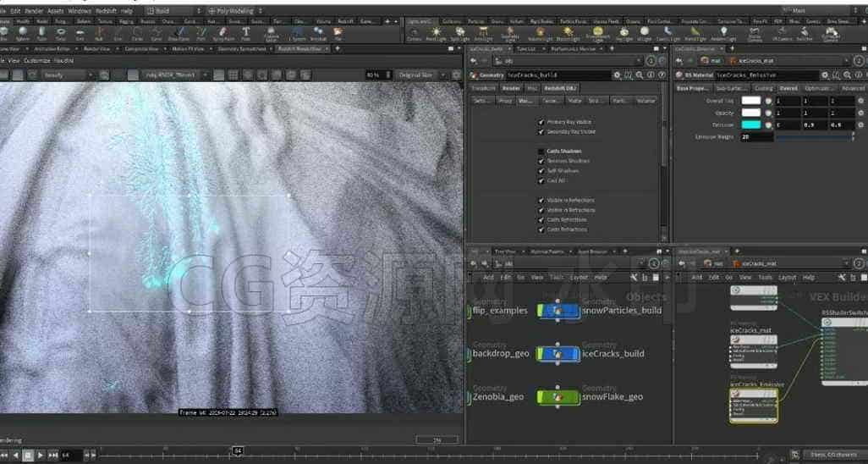Enable Casts Shadows checkbox
Image resolution: width=868 pixels, height=464 pixels.
(541, 152)
